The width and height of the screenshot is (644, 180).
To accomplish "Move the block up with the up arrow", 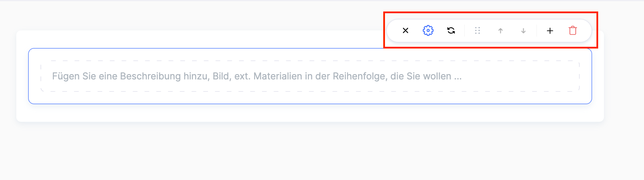I will point(500,31).
